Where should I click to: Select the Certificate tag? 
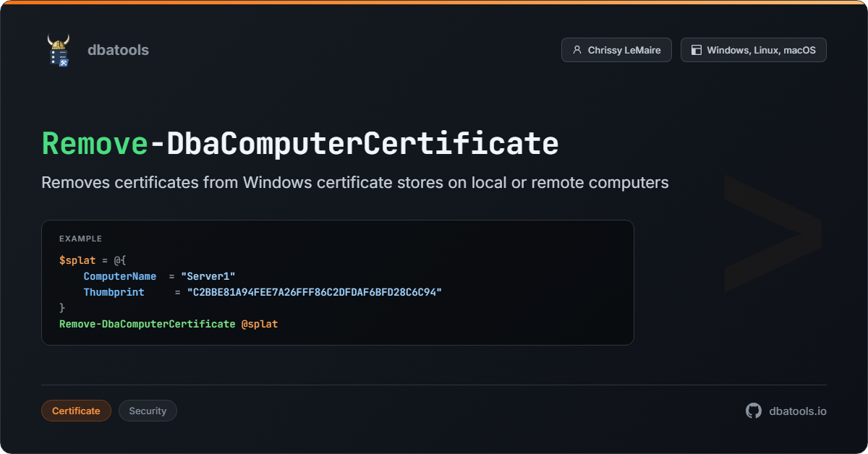[76, 411]
